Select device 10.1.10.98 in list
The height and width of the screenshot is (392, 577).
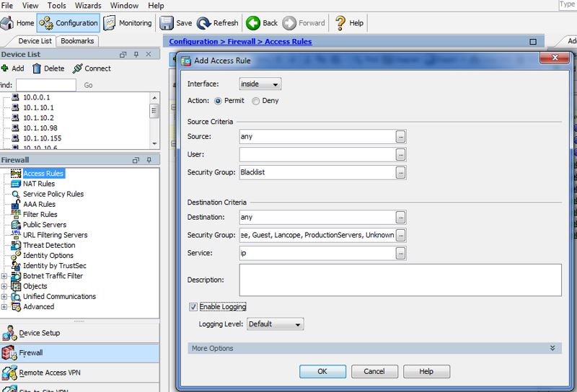40,128
